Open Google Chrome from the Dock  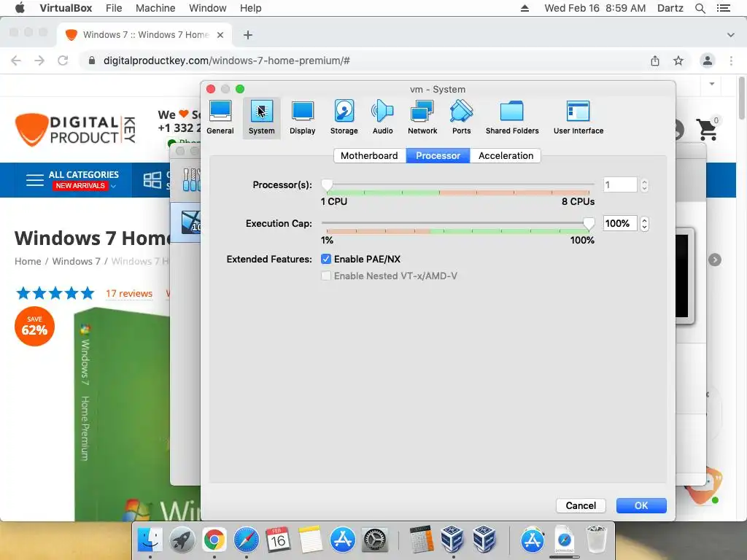pyautogui.click(x=214, y=540)
